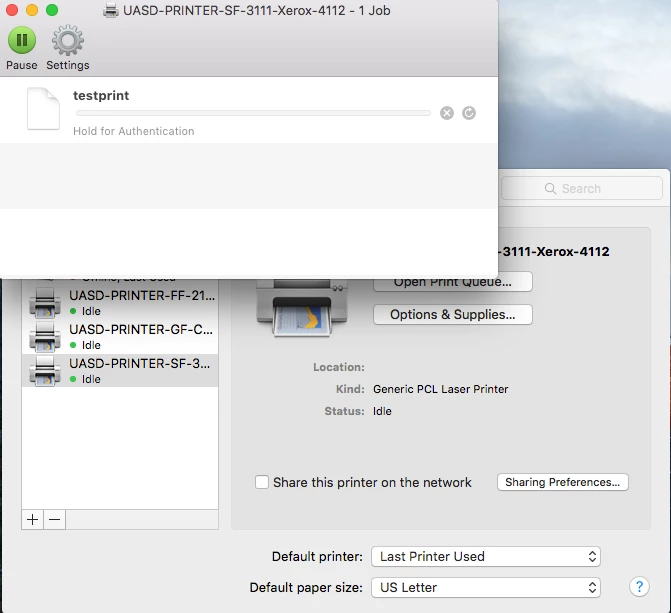Viewport: 671px width, 613px height.
Task: Open the Default paper size dropdown
Action: (x=486, y=587)
